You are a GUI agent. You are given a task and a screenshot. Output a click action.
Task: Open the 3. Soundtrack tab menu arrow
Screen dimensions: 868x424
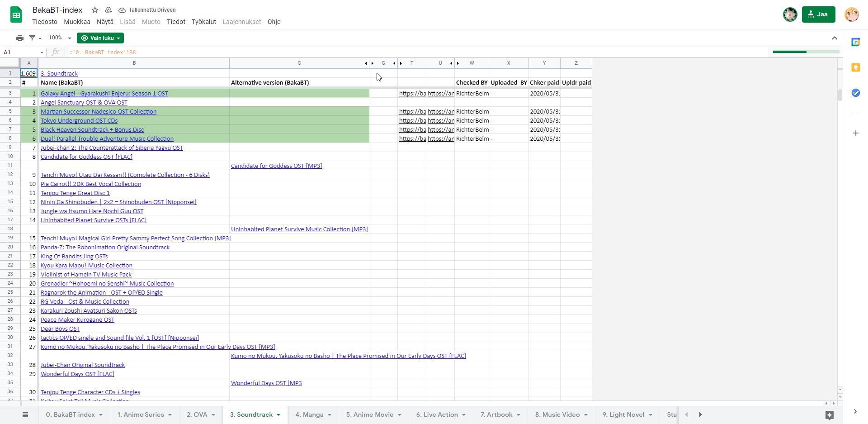pos(279,415)
